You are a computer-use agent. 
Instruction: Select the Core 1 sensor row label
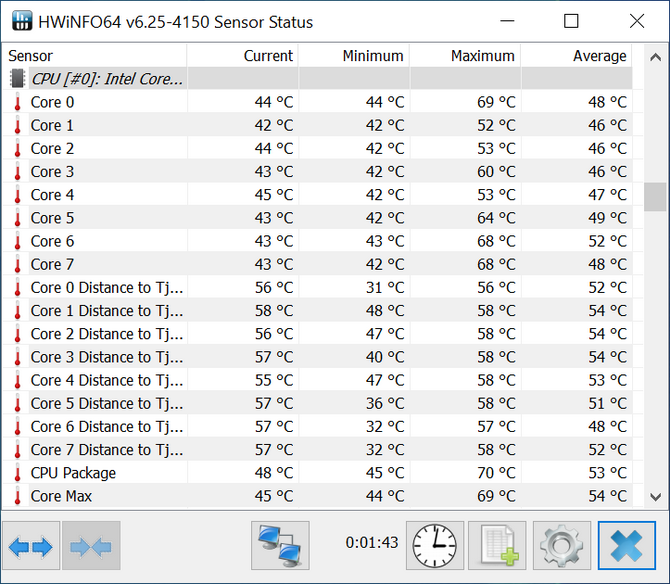tap(52, 125)
